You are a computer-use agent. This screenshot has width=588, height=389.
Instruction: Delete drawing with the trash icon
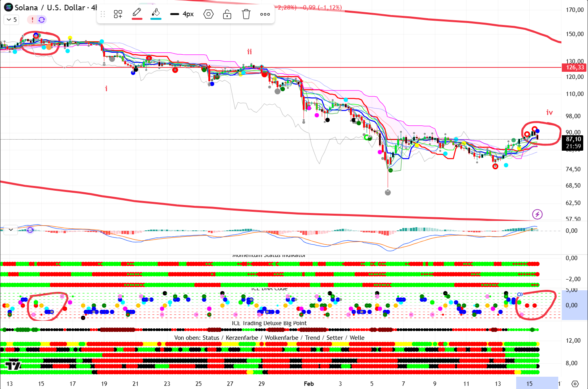pyautogui.click(x=246, y=14)
